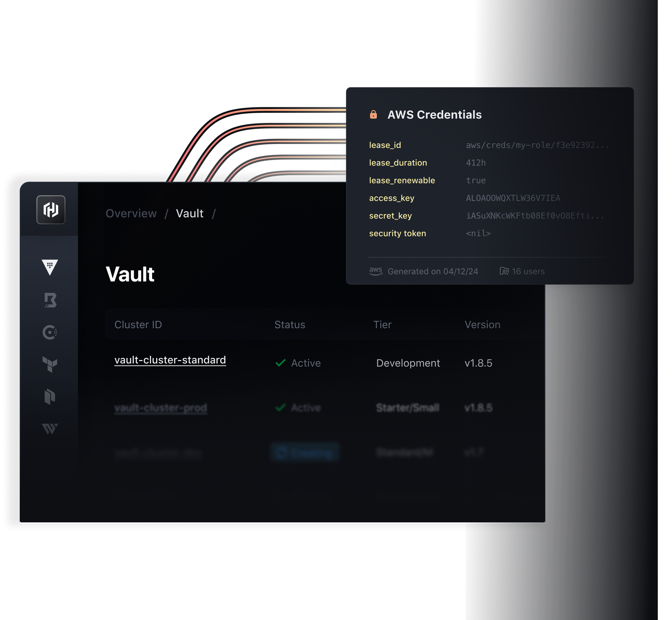This screenshot has width=672, height=620.
Task: Sort by Version column header
Action: 482,325
